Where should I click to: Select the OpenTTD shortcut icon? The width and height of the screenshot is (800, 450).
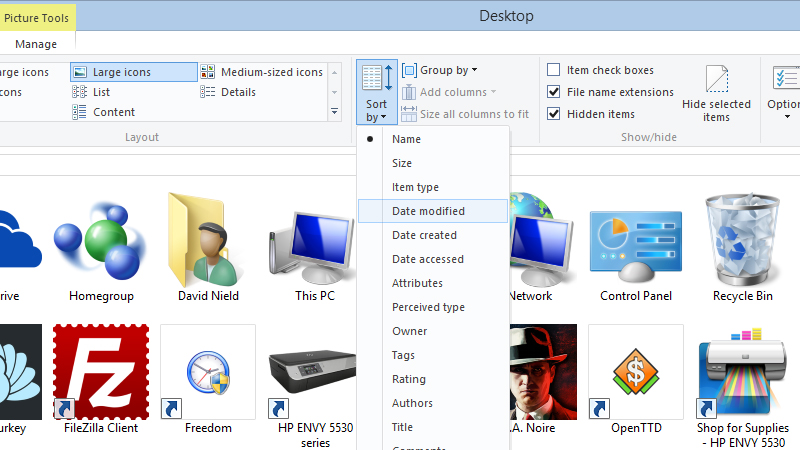(x=636, y=380)
